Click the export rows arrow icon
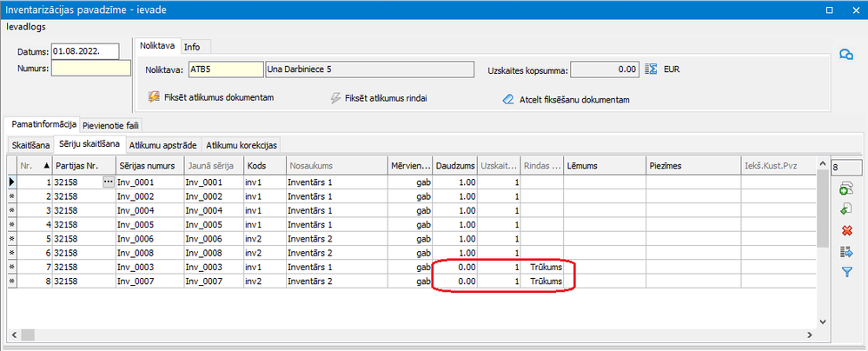Screen dimensions: 868x351 click(846, 252)
